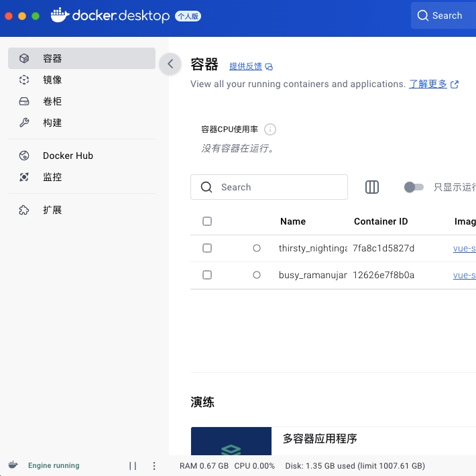Click Disk usage 1.35 GB used entry
The image size is (476, 476).
point(355,466)
